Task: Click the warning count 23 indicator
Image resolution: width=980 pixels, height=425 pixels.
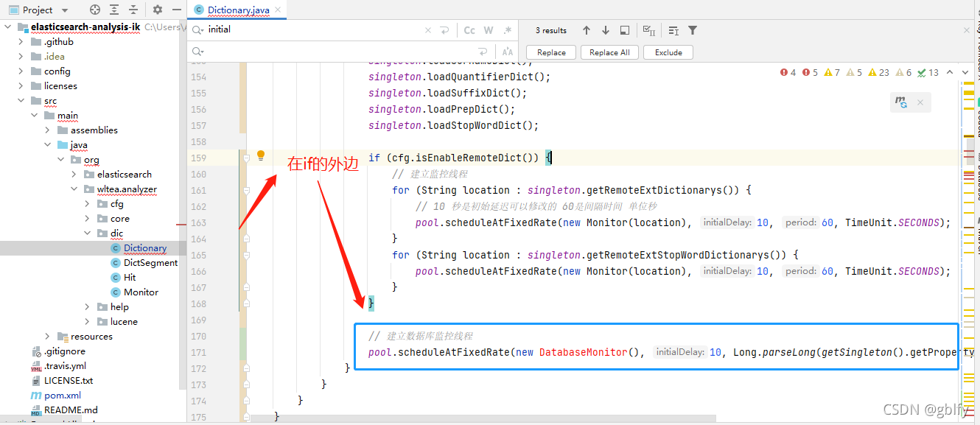Action: tap(878, 72)
